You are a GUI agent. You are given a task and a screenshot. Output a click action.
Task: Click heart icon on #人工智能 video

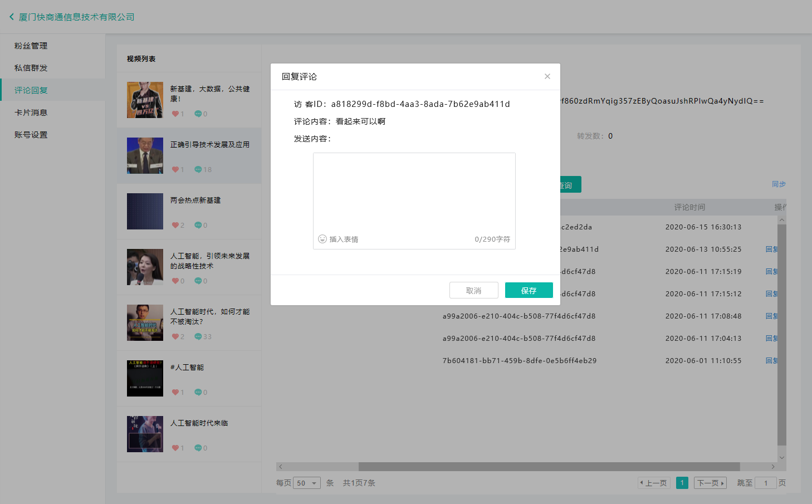175,392
